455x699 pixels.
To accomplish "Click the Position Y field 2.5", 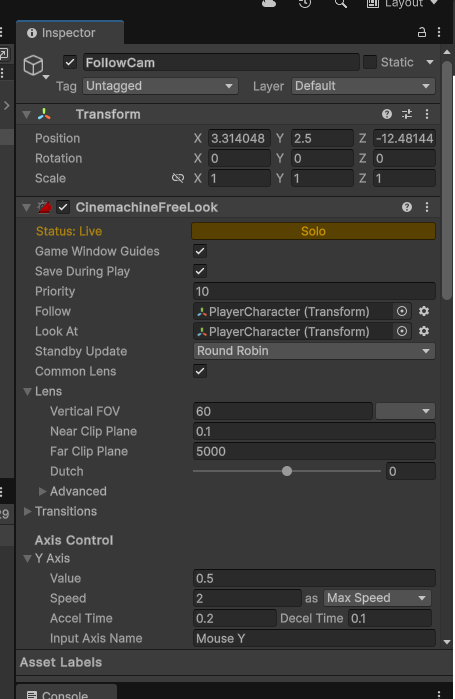I will pos(322,139).
